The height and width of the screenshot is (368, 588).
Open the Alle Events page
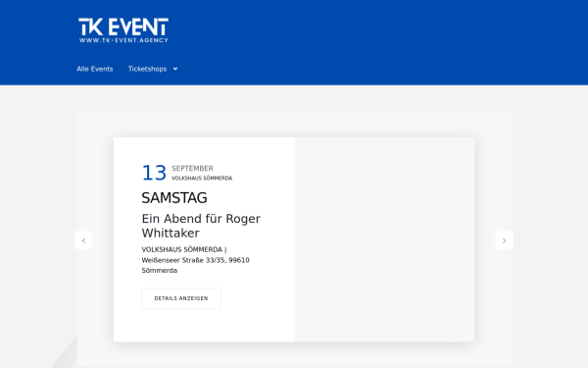pos(95,69)
